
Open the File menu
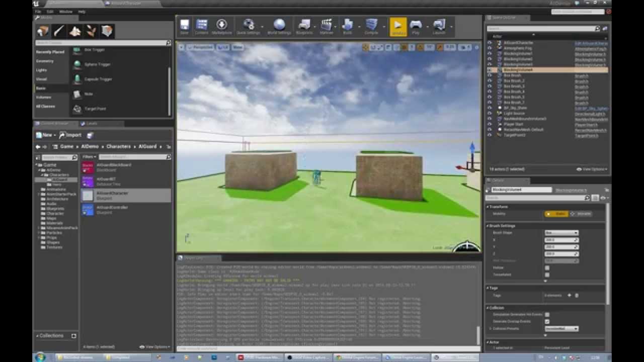(x=38, y=11)
